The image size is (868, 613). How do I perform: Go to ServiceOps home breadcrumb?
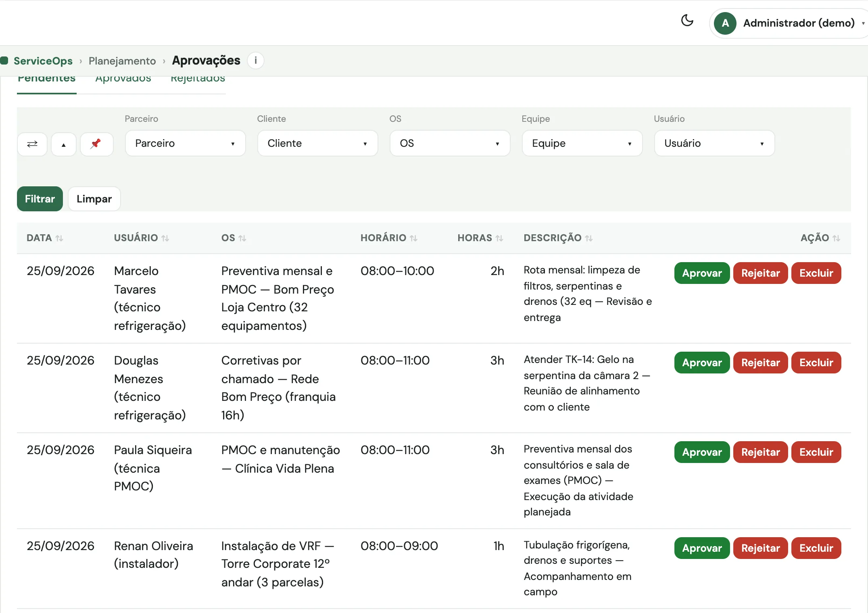(x=43, y=61)
